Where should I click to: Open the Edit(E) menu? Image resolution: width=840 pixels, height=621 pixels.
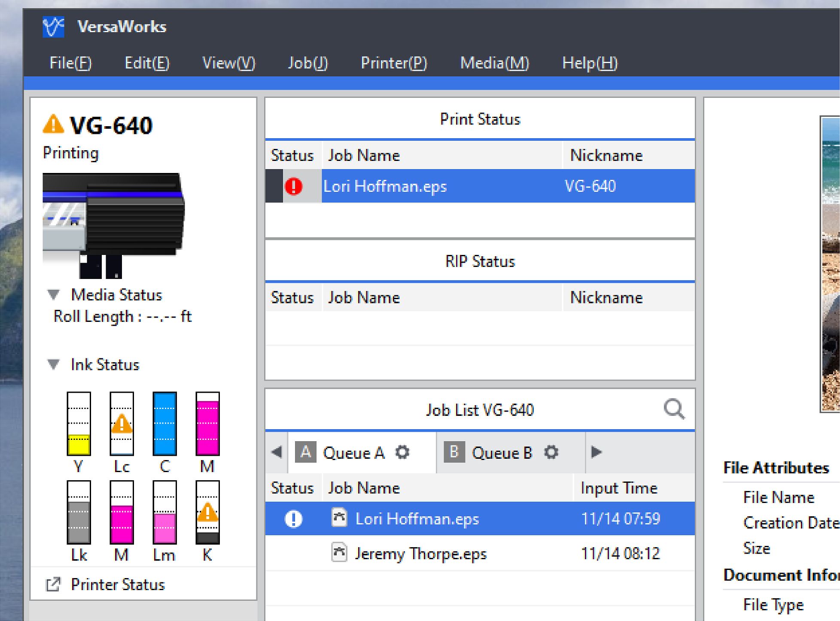(147, 63)
